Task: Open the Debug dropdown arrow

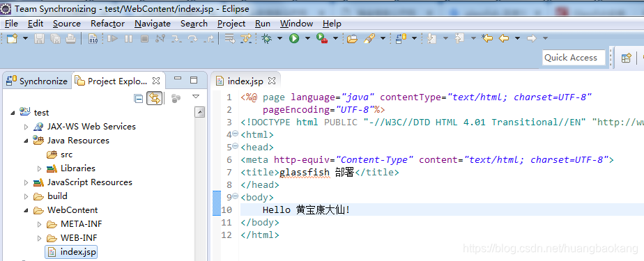Action: pos(279,38)
